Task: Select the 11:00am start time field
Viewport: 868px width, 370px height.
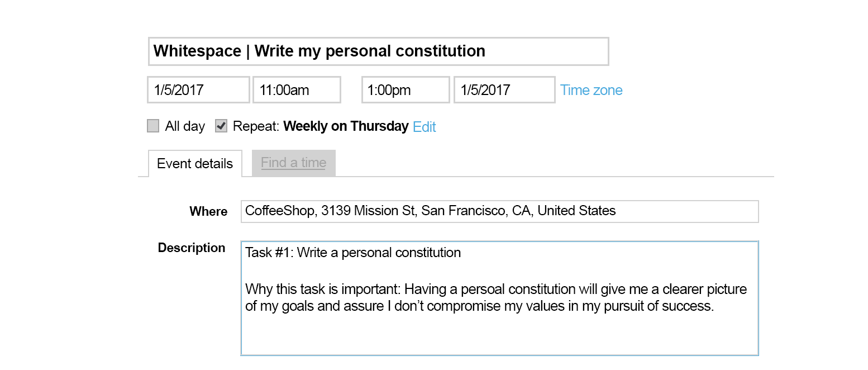Action: pos(297,89)
